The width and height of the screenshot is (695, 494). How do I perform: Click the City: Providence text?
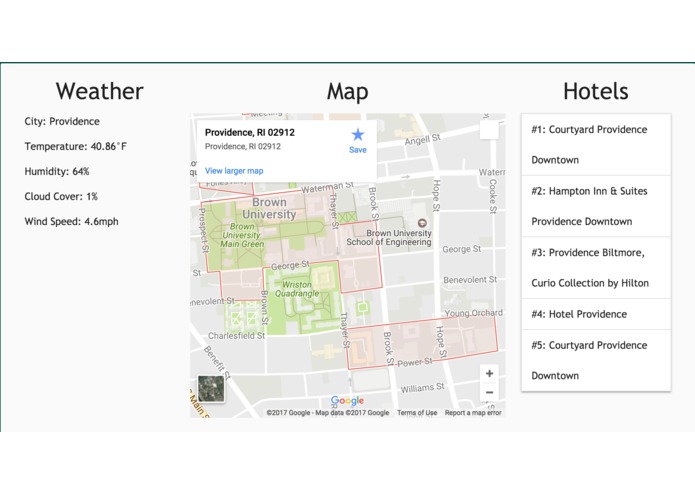click(62, 121)
